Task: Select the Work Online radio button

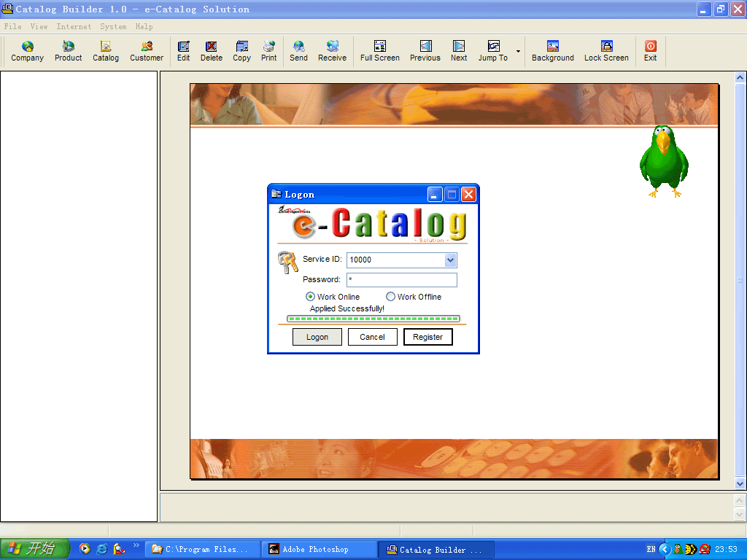Action: click(310, 297)
